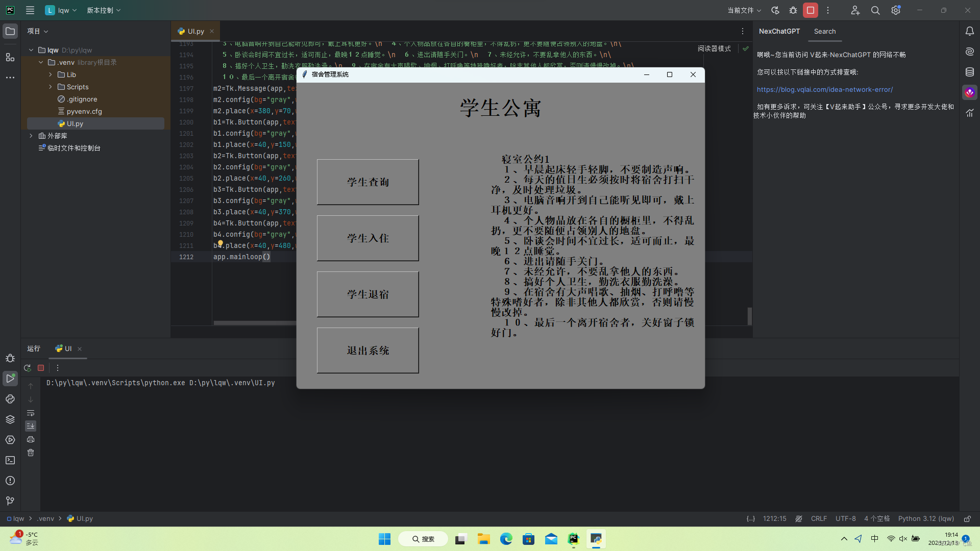The width and height of the screenshot is (980, 551).
Task: Click the CRLF line separator in status bar
Action: (819, 518)
